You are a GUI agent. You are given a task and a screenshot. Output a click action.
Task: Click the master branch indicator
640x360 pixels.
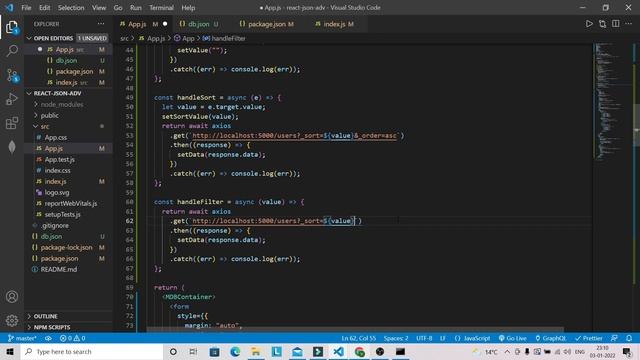pyautogui.click(x=22, y=338)
